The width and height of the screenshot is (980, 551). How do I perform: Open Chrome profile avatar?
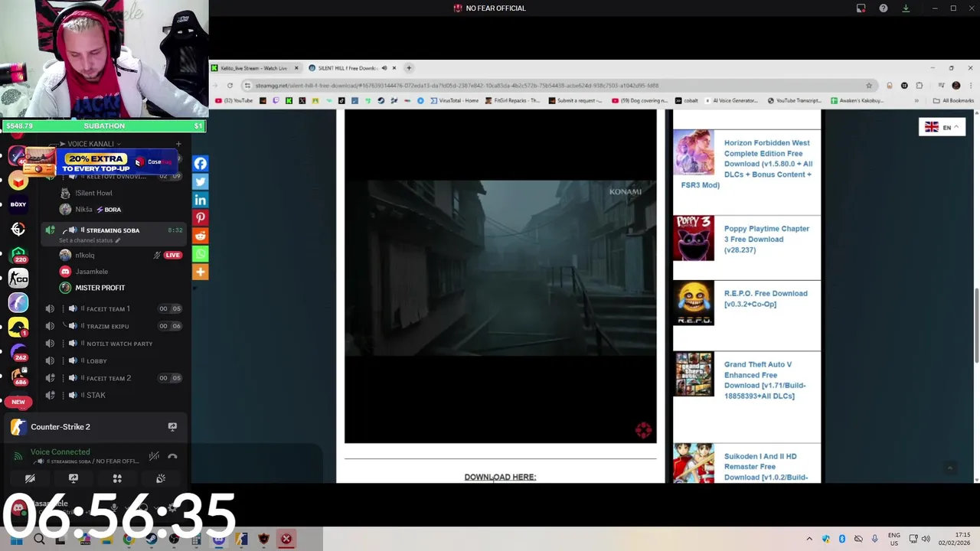click(955, 85)
